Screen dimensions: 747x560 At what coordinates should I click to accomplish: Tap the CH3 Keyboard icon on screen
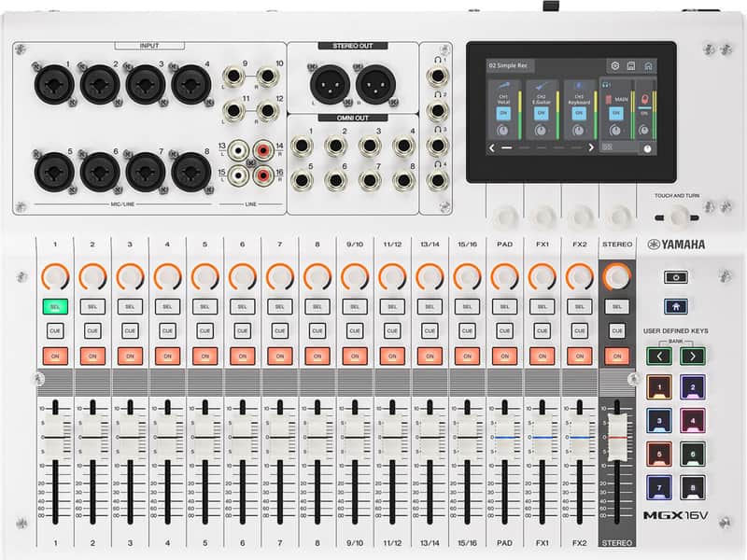click(579, 86)
